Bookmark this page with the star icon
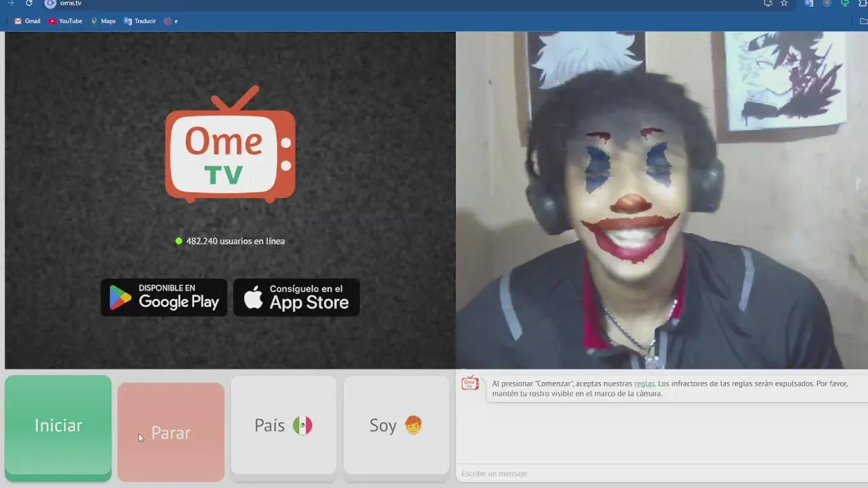 (784, 3)
